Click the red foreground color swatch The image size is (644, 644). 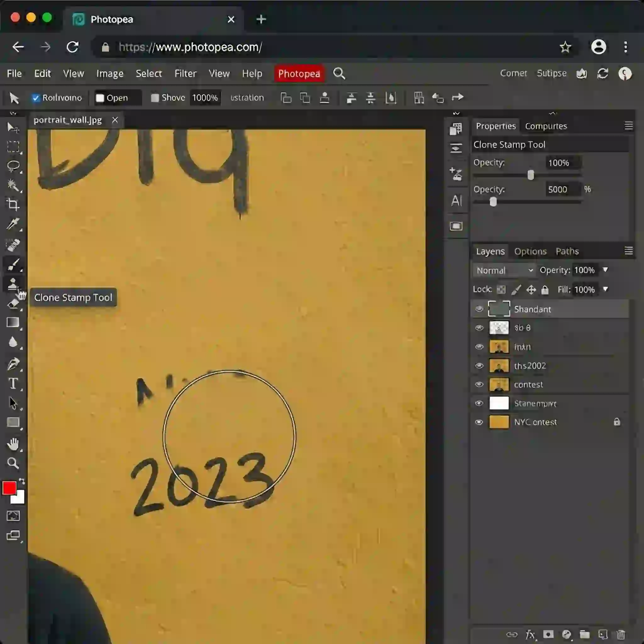[10, 488]
